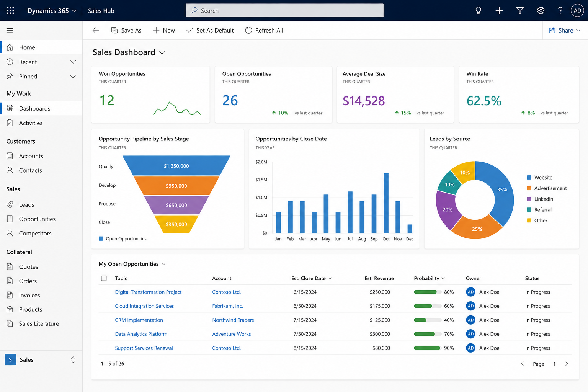Click the 90% probability bar
588x392 pixels.
[x=428, y=348]
